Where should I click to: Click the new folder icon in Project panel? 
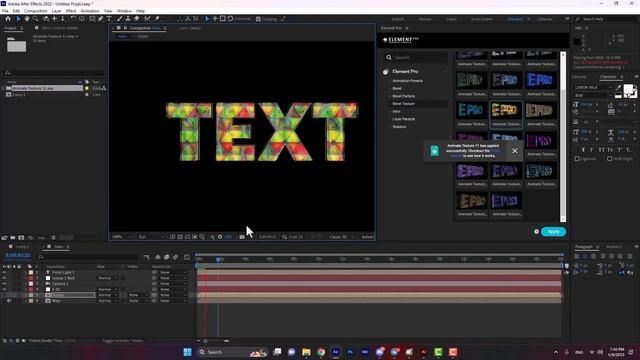(x=13, y=238)
